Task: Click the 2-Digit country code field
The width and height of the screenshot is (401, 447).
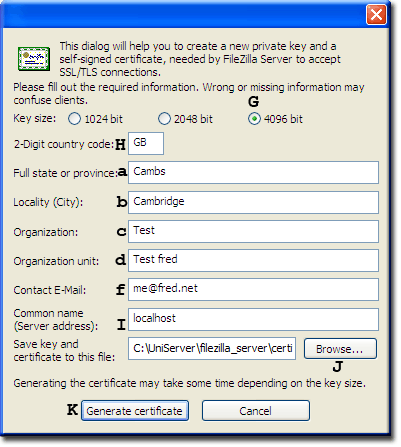Action: pos(146,143)
